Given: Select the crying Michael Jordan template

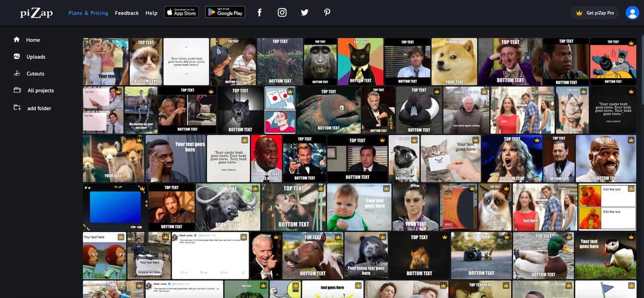Looking at the screenshot, I should click(x=267, y=158).
